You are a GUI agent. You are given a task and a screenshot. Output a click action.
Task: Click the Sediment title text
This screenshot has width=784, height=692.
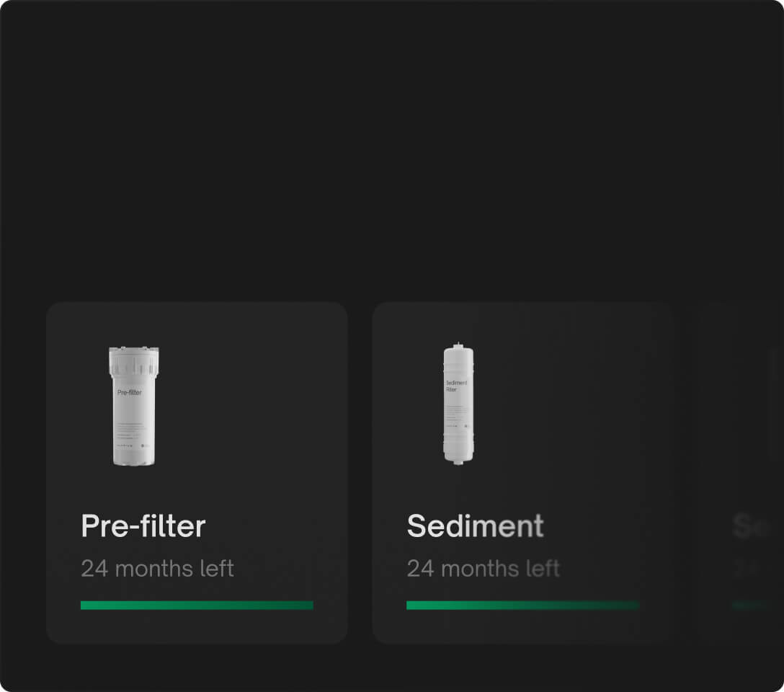476,526
